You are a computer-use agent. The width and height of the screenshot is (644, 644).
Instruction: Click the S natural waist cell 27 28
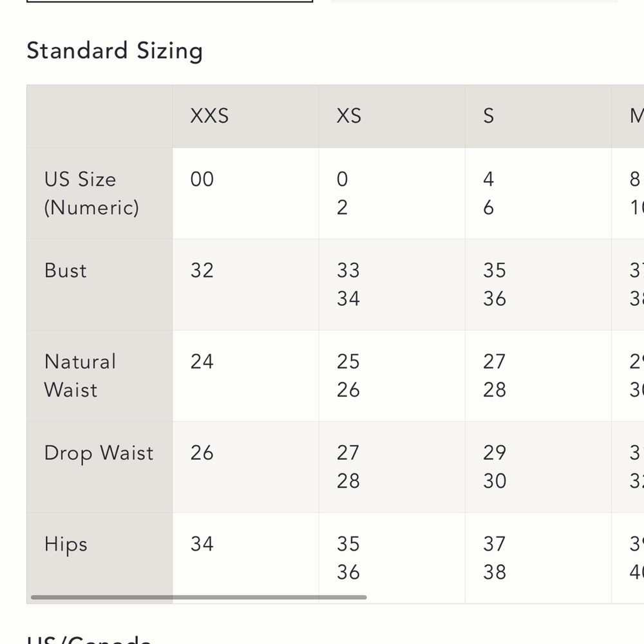click(x=538, y=375)
